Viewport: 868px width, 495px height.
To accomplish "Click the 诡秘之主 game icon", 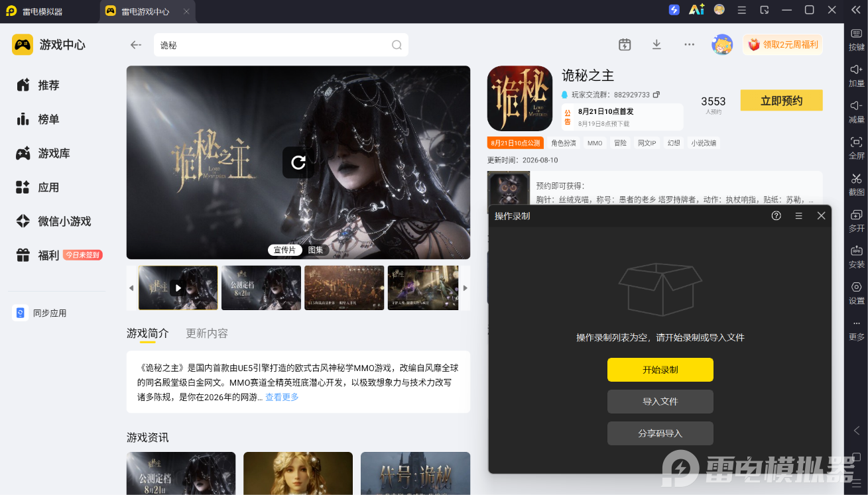I will 520,98.
